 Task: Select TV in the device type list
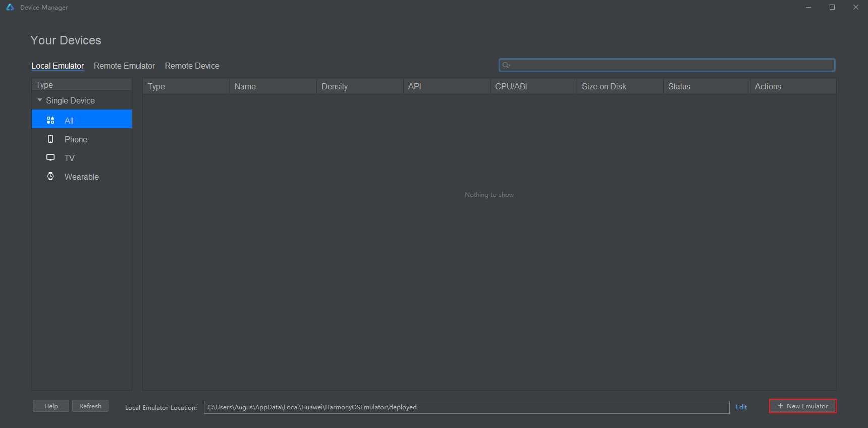[82, 158]
